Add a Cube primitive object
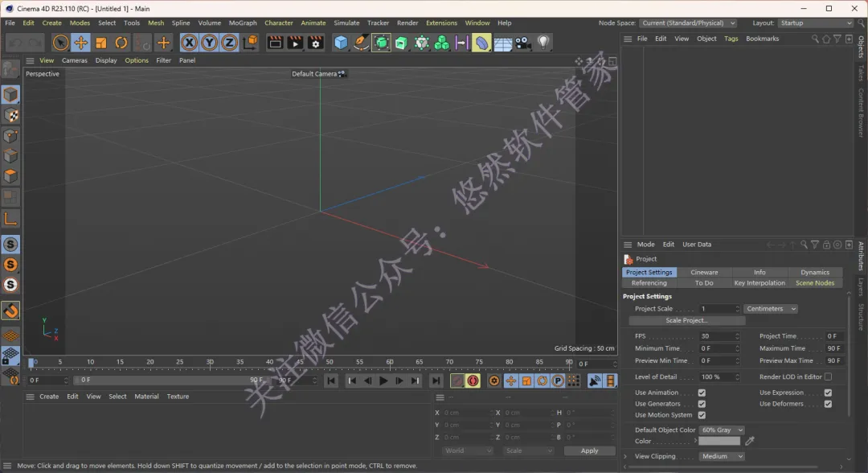868x473 pixels. coord(341,43)
